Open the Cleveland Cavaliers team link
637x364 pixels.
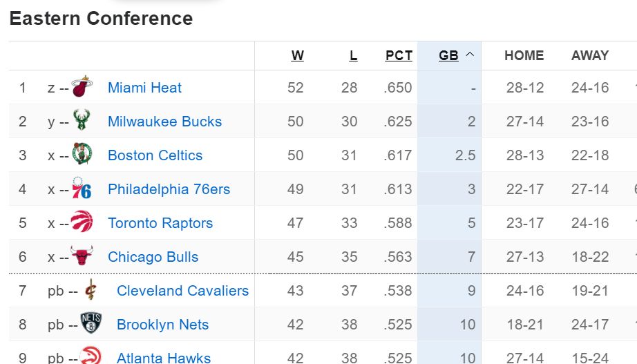182,291
